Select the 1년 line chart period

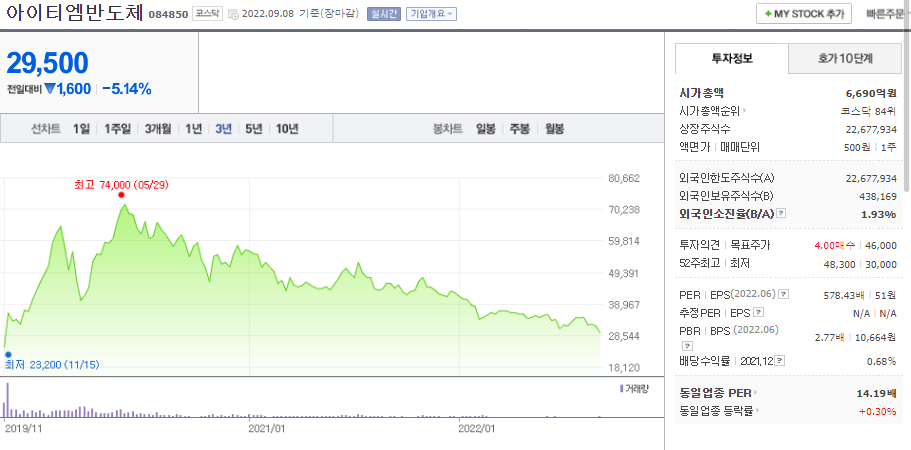click(x=193, y=129)
